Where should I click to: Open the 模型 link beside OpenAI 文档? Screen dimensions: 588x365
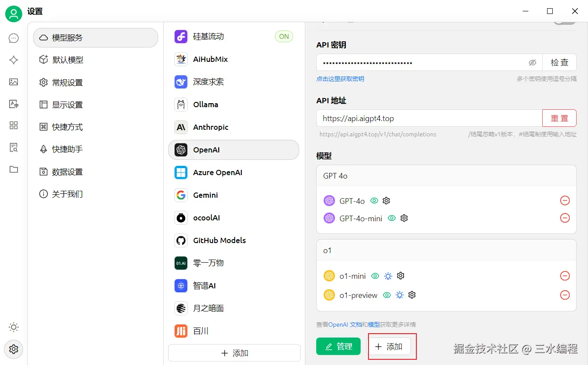(374, 324)
